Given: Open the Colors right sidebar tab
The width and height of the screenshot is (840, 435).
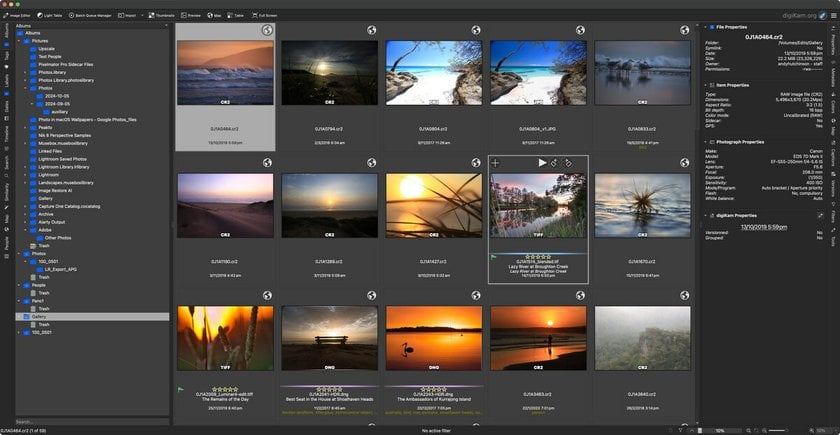Looking at the screenshot, I should coord(833,104).
